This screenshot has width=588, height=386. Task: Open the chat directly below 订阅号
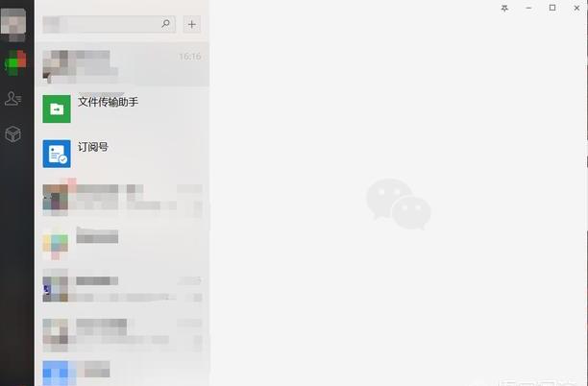122,199
